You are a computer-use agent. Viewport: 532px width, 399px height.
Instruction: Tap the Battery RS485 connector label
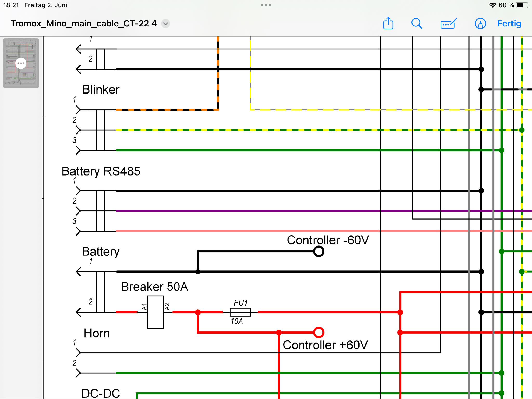tap(101, 171)
